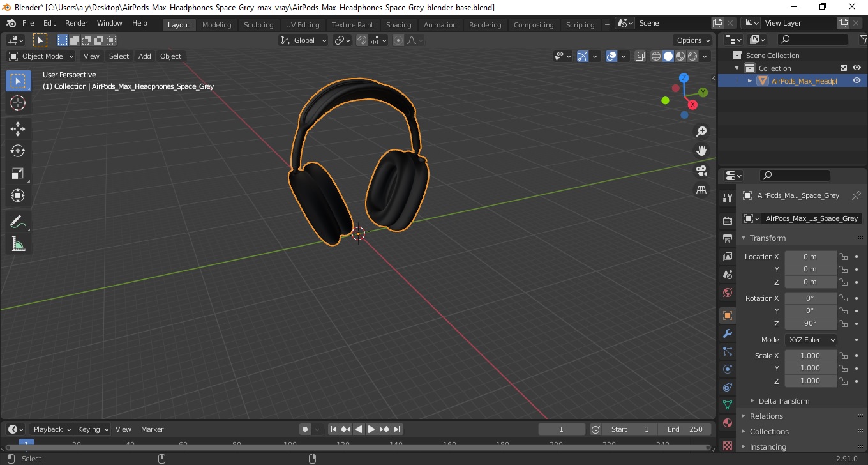Toggle the camera view icon
The height and width of the screenshot is (465, 868).
point(701,171)
